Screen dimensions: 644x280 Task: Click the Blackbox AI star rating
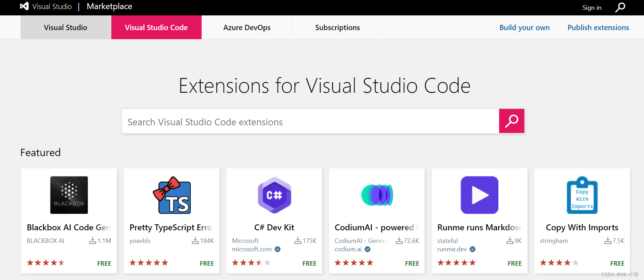[x=46, y=262]
